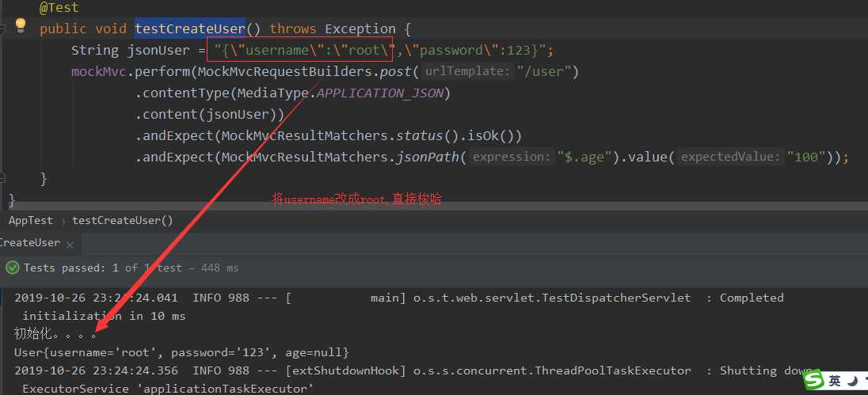Click the APPLICATION_JSON constant
Viewport: 868px width, 395px height.
380,93
